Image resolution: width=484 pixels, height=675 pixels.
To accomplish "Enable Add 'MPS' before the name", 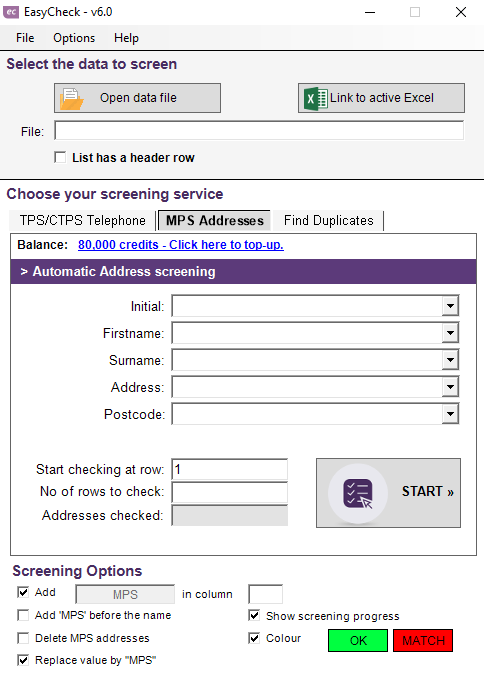I will 23,615.
